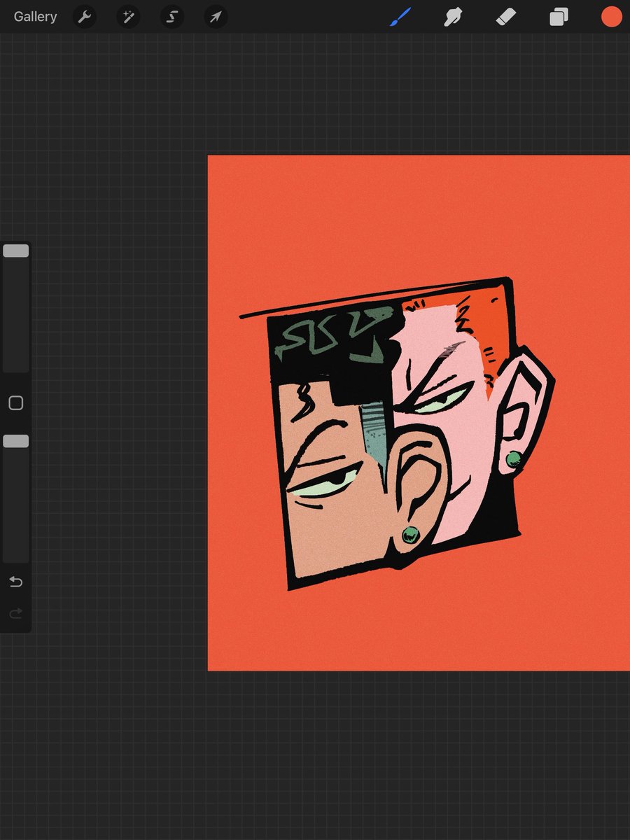630x840 pixels.
Task: Tap the character artwork on the canvas
Action: coord(397,433)
